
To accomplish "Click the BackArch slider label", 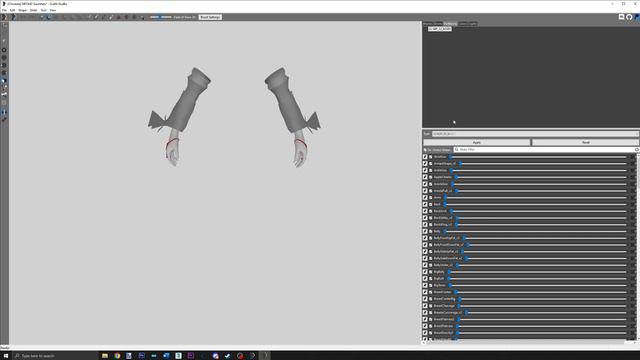I will [440, 211].
